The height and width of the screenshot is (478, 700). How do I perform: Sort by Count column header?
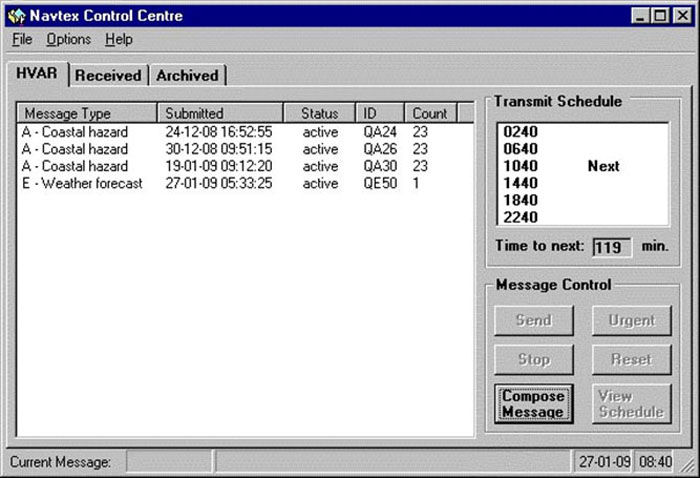[x=430, y=113]
